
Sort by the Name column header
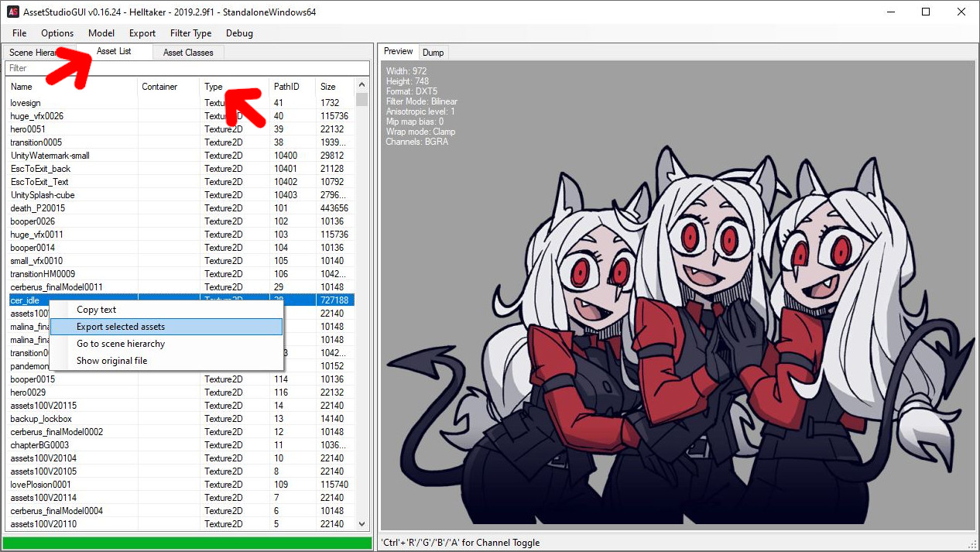(71, 87)
